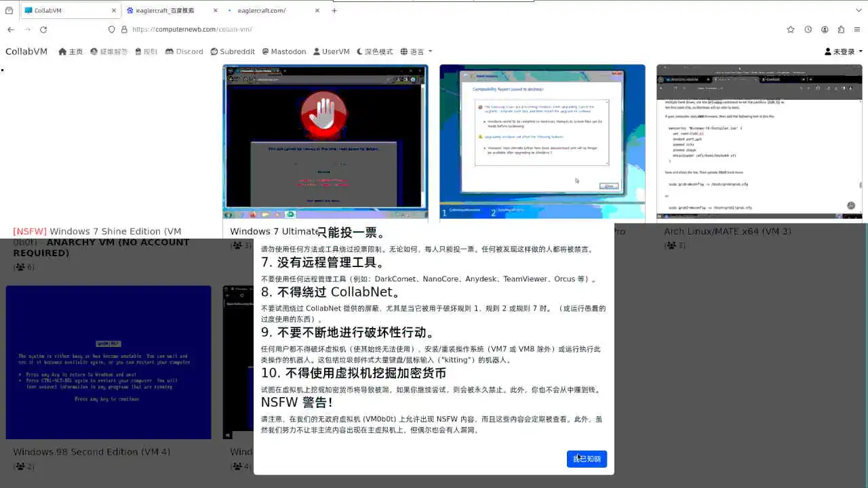Open the Subreddit link

coord(233,52)
